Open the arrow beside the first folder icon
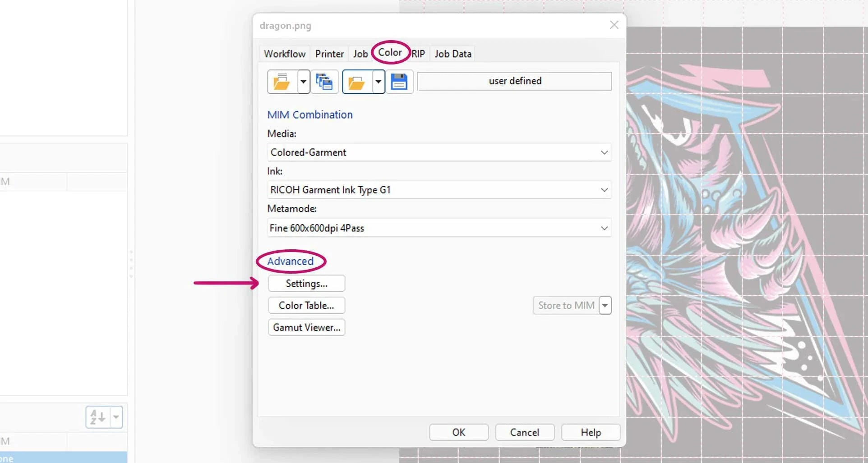Viewport: 868px width, 463px height. 304,82
